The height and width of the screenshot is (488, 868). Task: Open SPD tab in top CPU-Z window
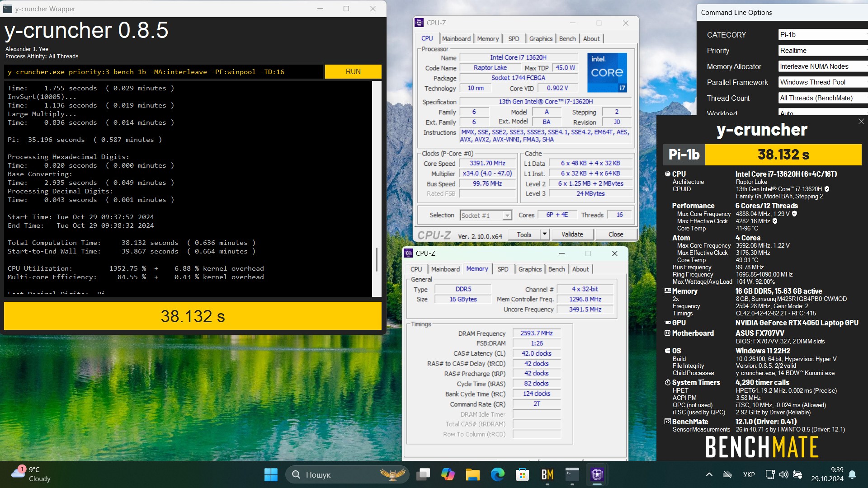pyautogui.click(x=514, y=39)
